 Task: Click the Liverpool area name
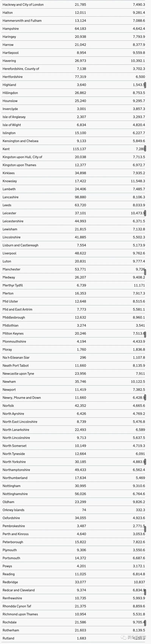[9, 253]
